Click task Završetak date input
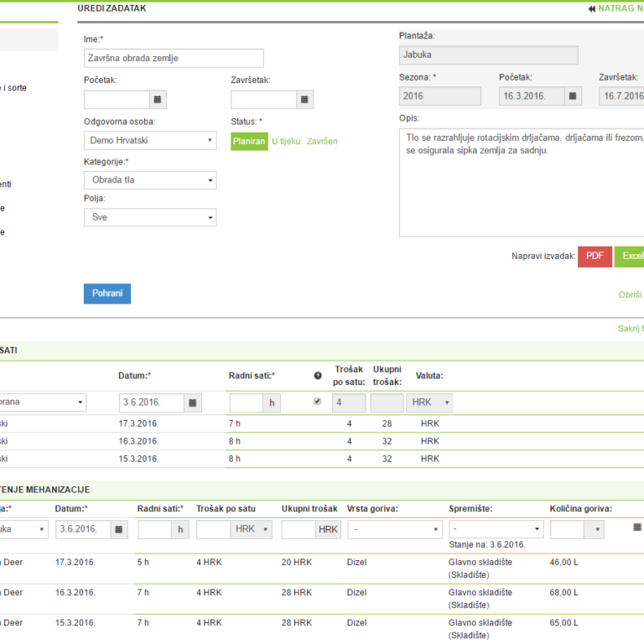This screenshot has height=644, width=644. pyautogui.click(x=263, y=100)
